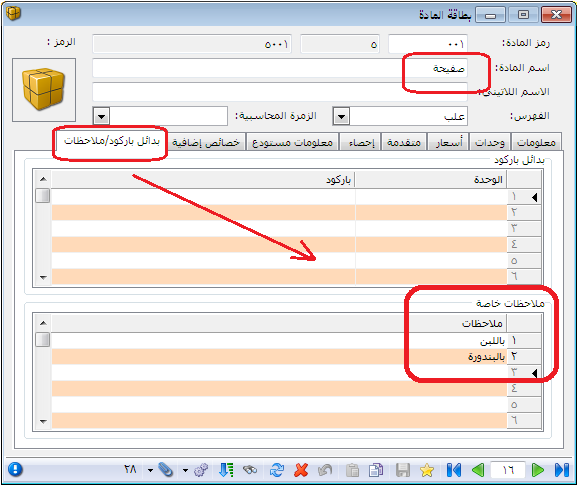Click the yellow star new-record icon
This screenshot has height=485, width=578.
(x=427, y=470)
